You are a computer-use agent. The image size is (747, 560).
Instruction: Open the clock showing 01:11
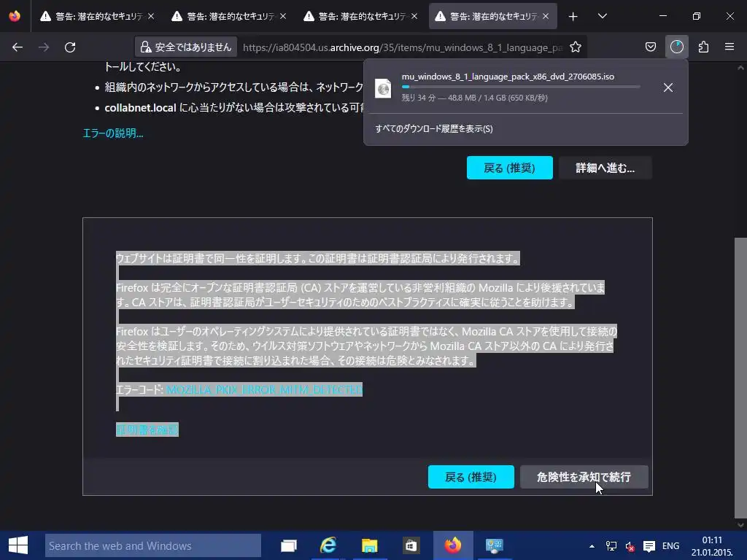tap(712, 546)
